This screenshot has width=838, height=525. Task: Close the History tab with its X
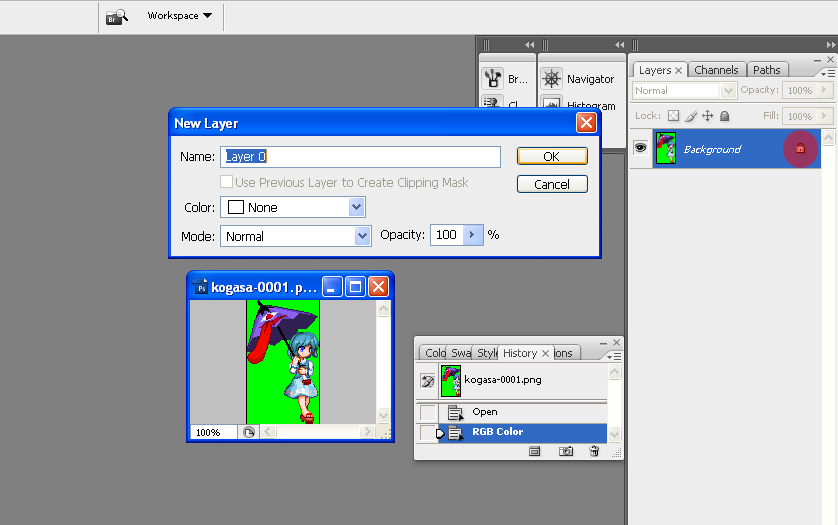(x=545, y=353)
